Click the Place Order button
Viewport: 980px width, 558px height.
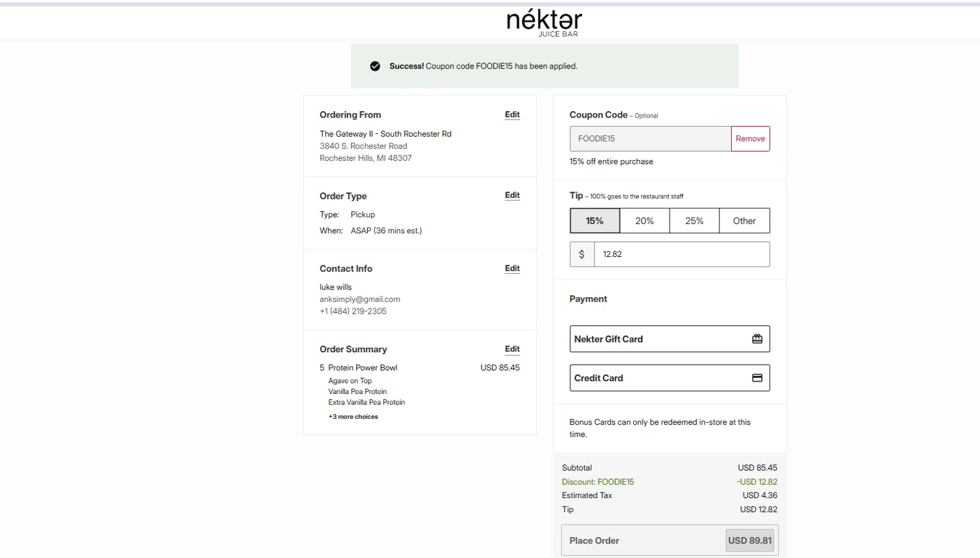coord(670,540)
